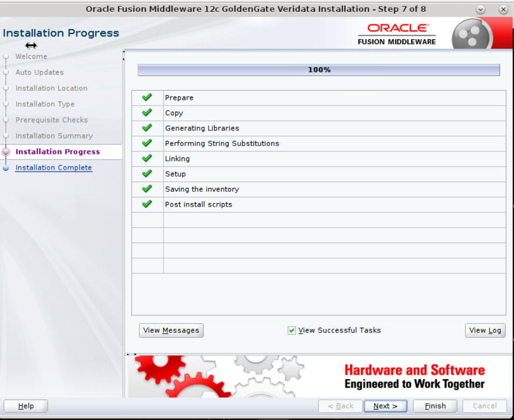Viewport: 514px width, 420px height.
Task: Click the checkmark beside Saving the inventory
Action: [x=147, y=189]
